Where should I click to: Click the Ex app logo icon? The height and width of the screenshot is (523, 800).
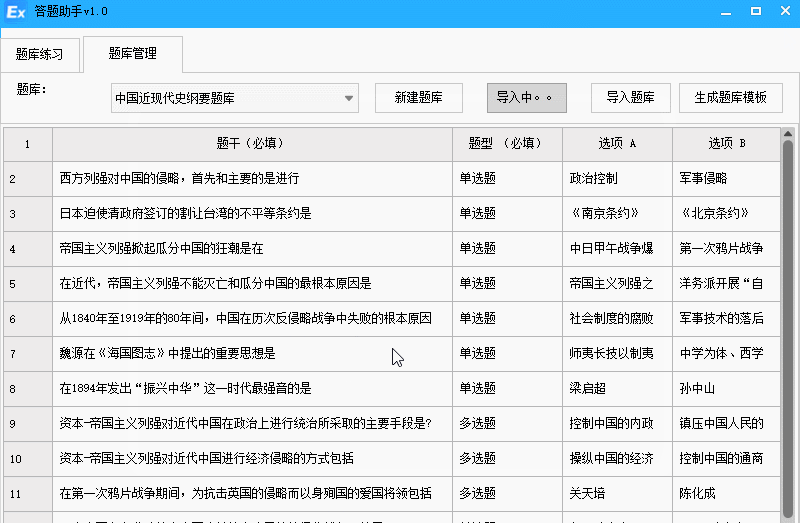coord(16,11)
